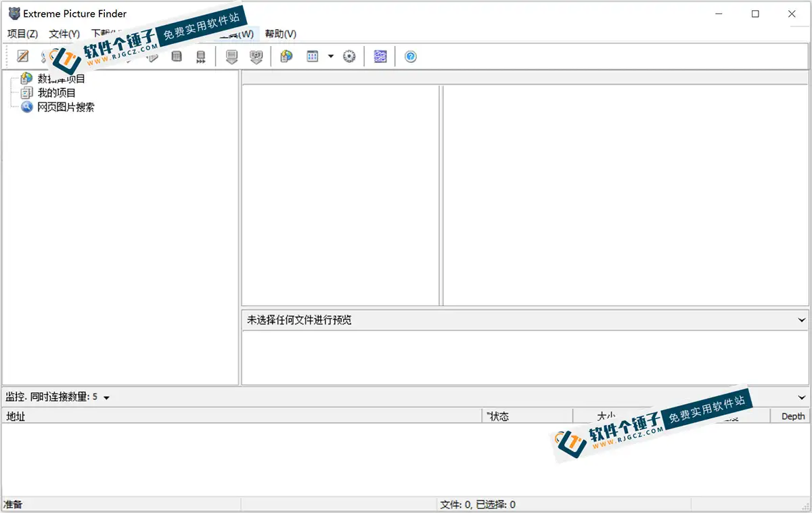The height and width of the screenshot is (513, 812).
Task: Click the pencil-and-page icon in the toolbar
Action: [x=23, y=57]
